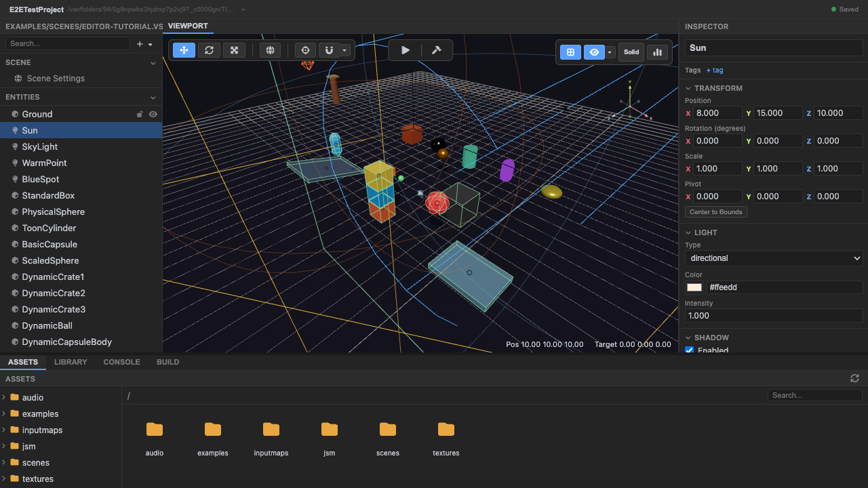Image resolution: width=868 pixels, height=488 pixels.
Task: Select the rotate tool in viewport toolbar
Action: pos(209,50)
